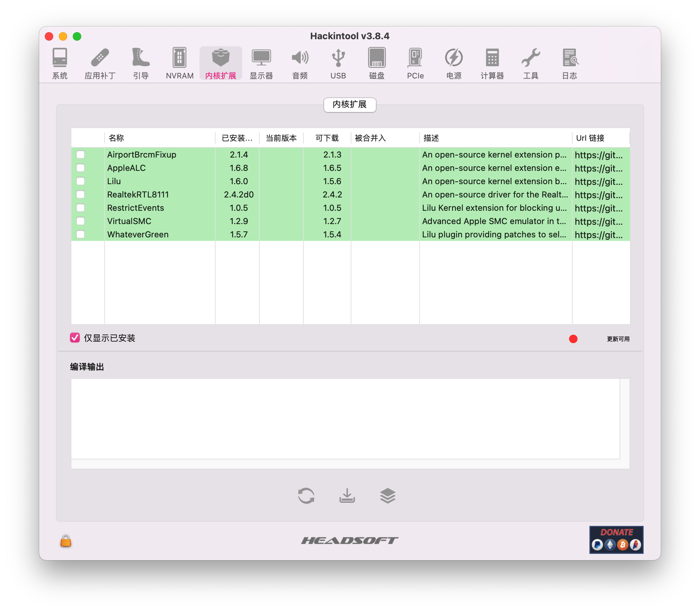
Task: Uncheck 仅显示已安装 checkbox
Action: click(75, 338)
